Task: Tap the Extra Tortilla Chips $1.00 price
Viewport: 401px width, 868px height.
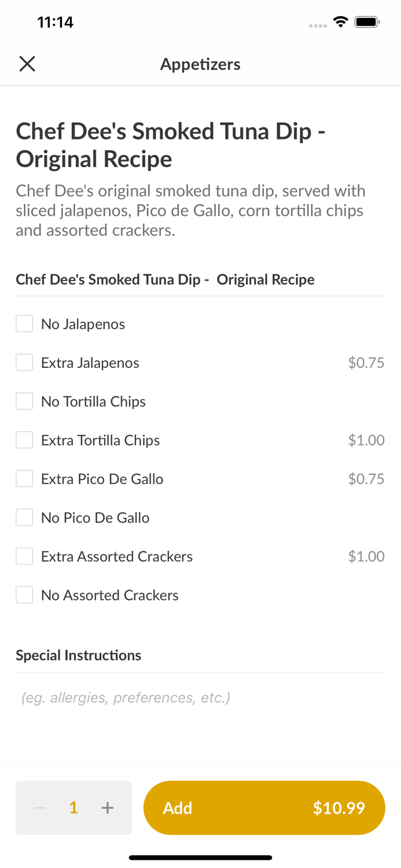Action: pyautogui.click(x=366, y=440)
